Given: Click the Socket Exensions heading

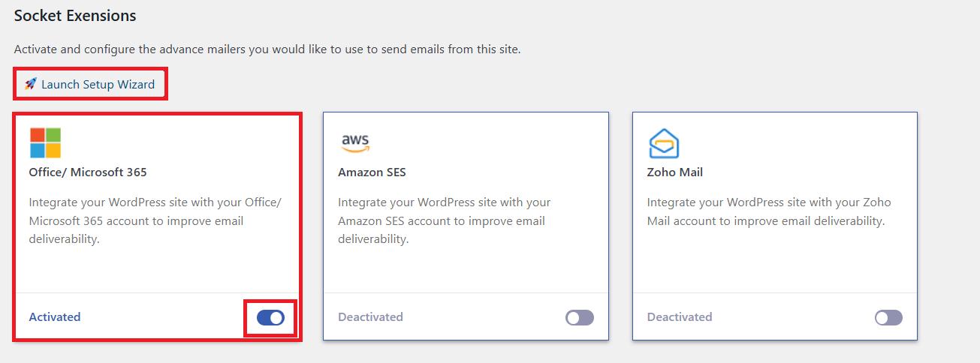Looking at the screenshot, I should [75, 15].
